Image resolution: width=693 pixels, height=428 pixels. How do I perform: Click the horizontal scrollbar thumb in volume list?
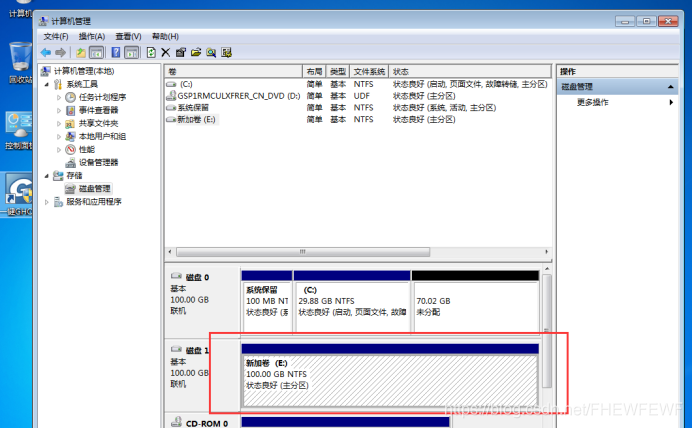pos(303,252)
